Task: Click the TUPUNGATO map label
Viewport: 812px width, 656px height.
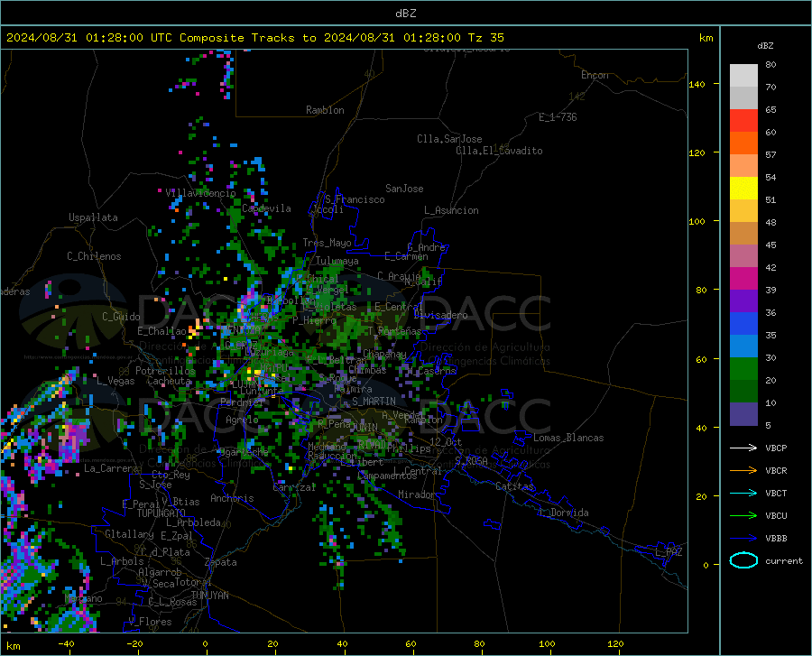Action: pyautogui.click(x=161, y=513)
